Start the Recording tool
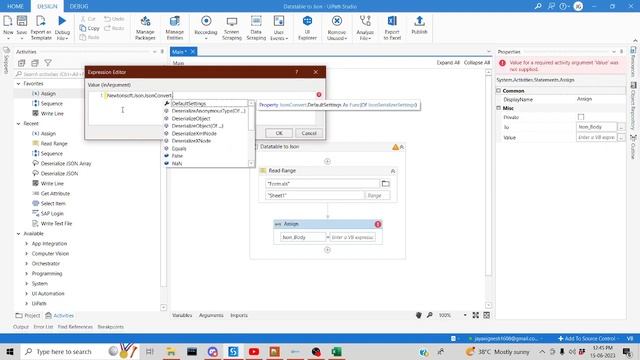Screen dimensions: 640x360 pos(206,21)
